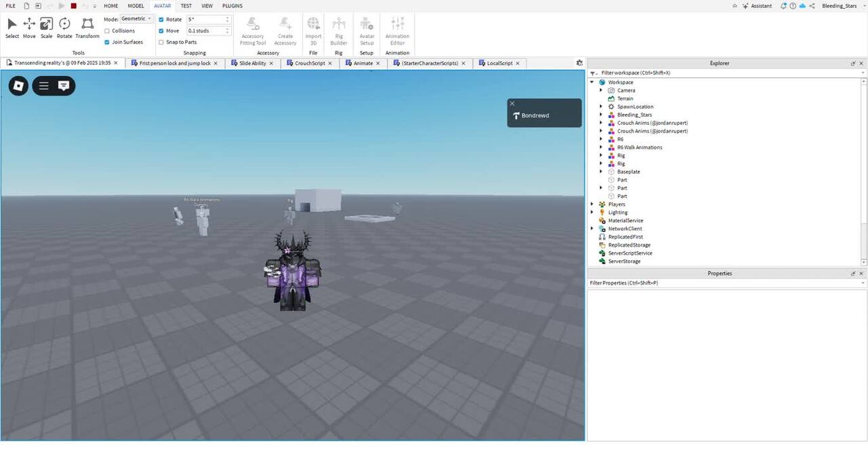Image resolution: width=868 pixels, height=456 pixels.
Task: Switch to the MODEL ribbon tab
Action: [136, 6]
